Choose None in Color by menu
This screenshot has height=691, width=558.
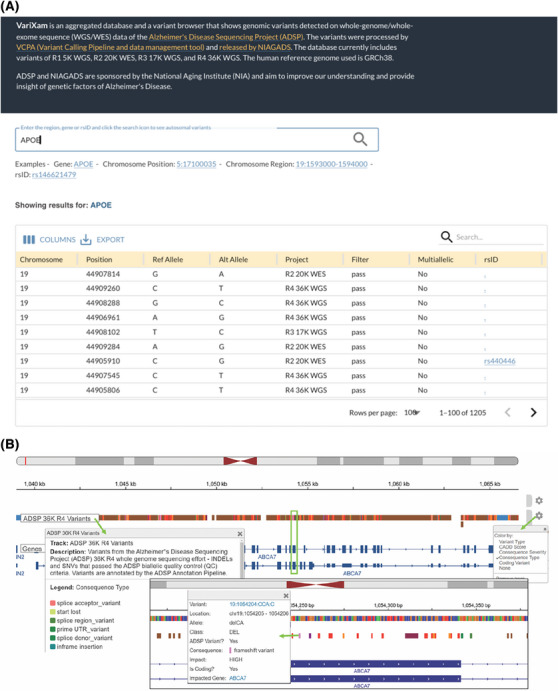(x=504, y=568)
